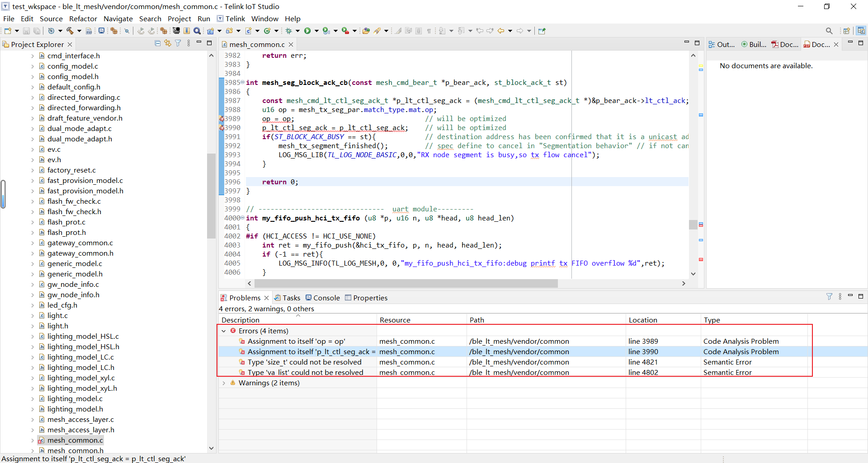This screenshot has height=463, width=868.
Task: Click the Problems view filter icon
Action: [x=829, y=297]
